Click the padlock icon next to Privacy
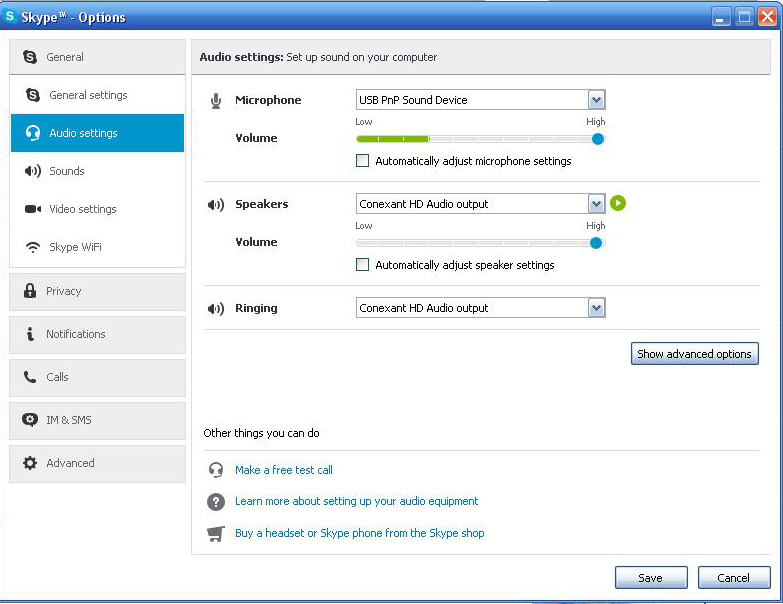Viewport: 783px width, 604px height. click(x=30, y=291)
